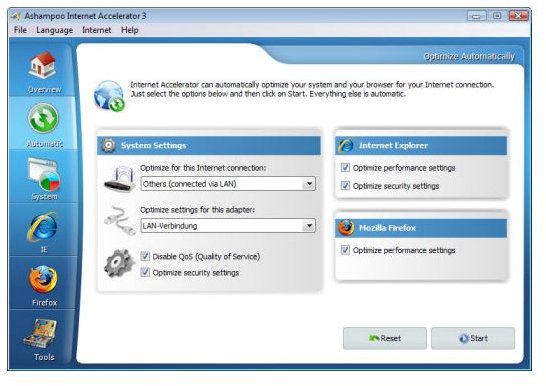Click 'Optimize for this Internet connection:' label
This screenshot has width=546, height=386.
(203, 168)
